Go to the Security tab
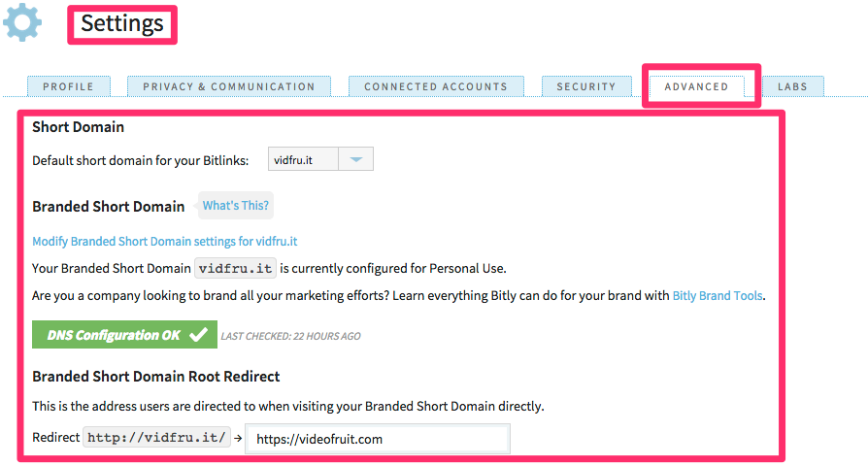The height and width of the screenshot is (466, 868). coord(586,86)
